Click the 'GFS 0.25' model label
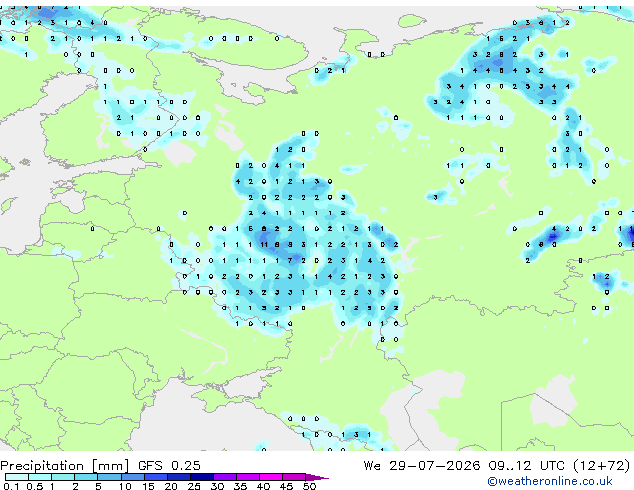 (x=169, y=466)
